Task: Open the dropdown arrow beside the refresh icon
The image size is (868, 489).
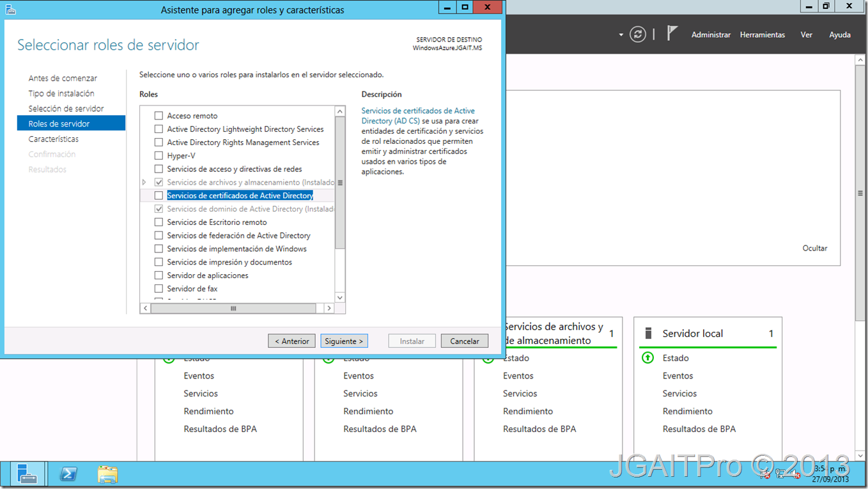Action: click(x=621, y=35)
